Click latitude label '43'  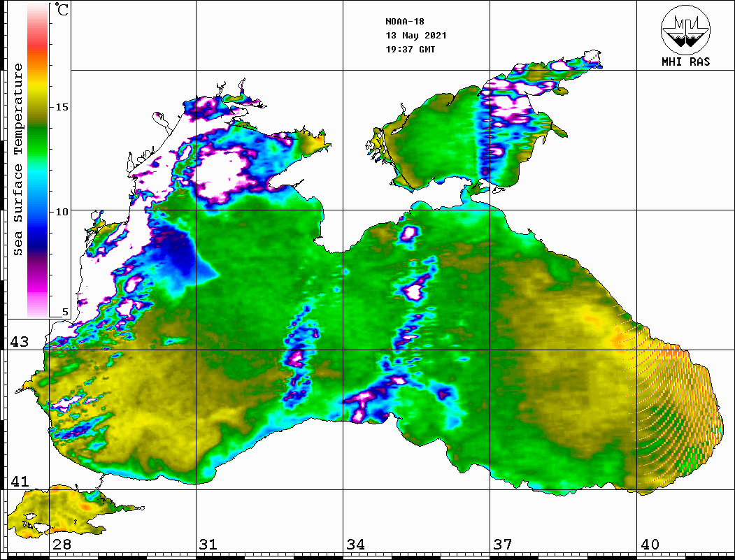click(x=20, y=342)
